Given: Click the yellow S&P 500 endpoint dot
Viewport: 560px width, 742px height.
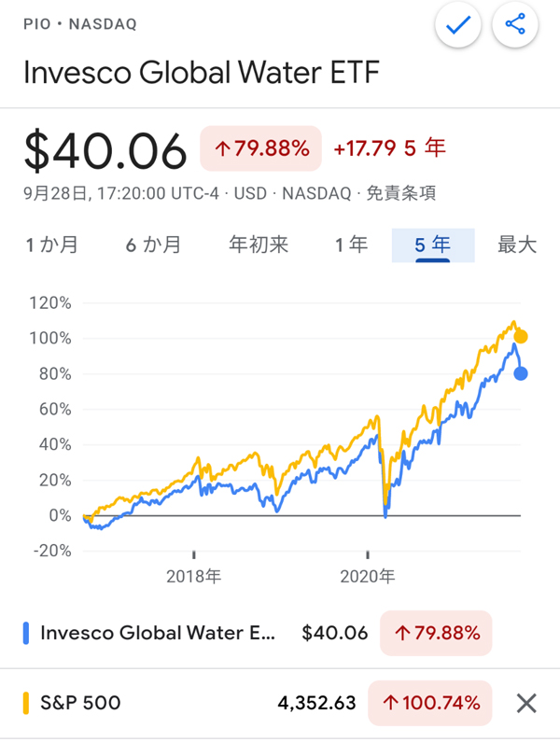Looking at the screenshot, I should [x=521, y=337].
